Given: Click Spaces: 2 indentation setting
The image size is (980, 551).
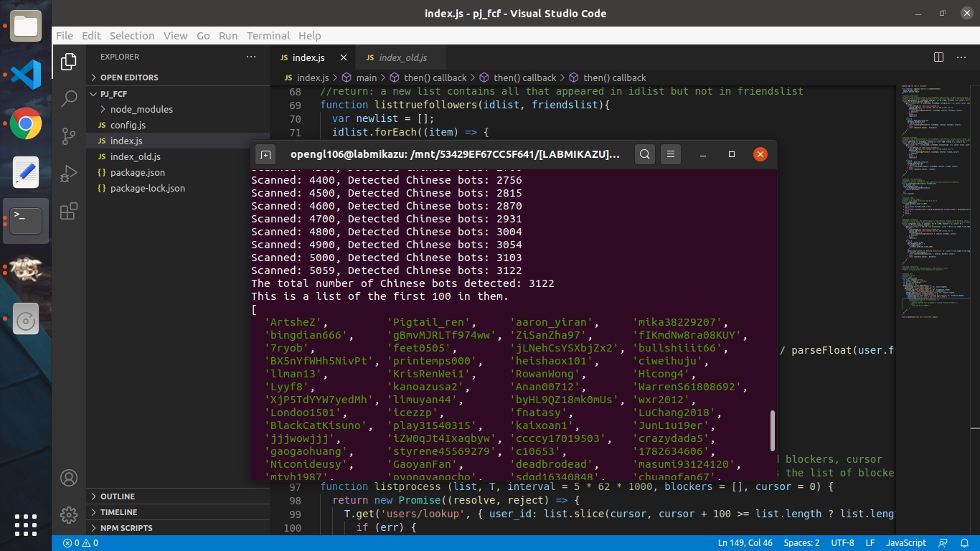Looking at the screenshot, I should click(x=801, y=543).
